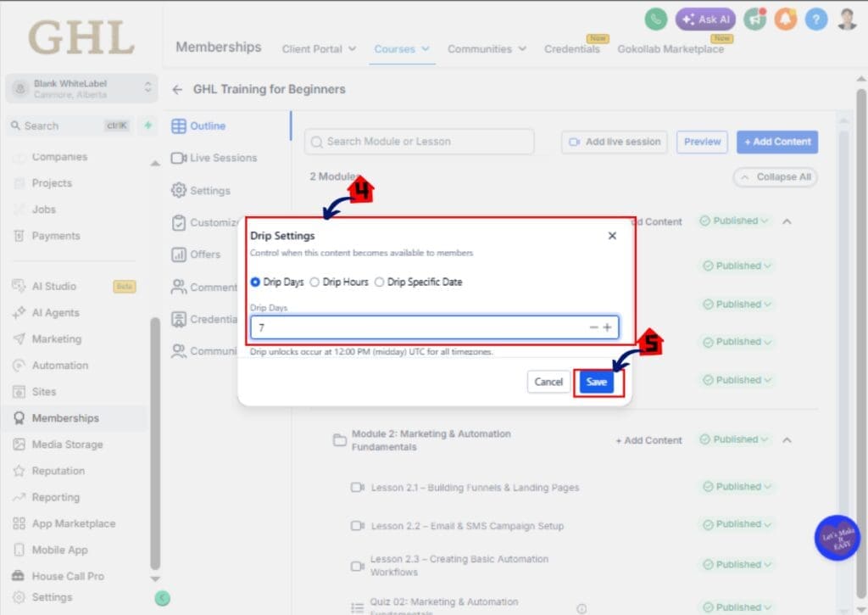The height and width of the screenshot is (615, 868).
Task: Select the Offers course tab
Action: [x=196, y=254]
